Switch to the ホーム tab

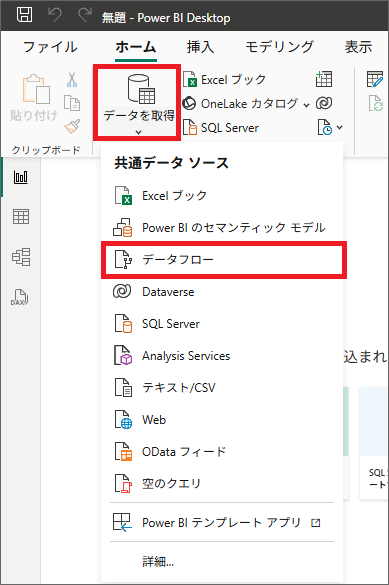tap(135, 47)
